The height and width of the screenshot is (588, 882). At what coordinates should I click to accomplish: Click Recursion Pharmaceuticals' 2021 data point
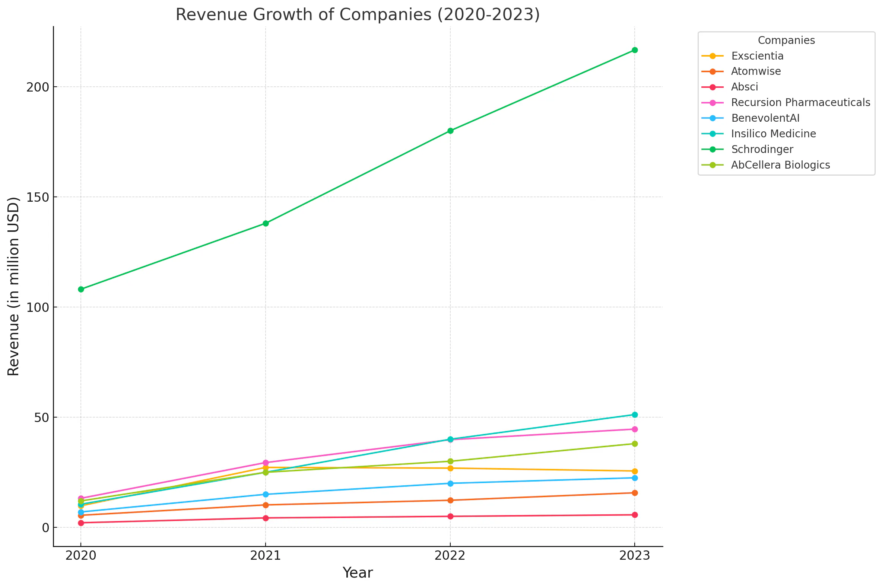click(x=265, y=463)
